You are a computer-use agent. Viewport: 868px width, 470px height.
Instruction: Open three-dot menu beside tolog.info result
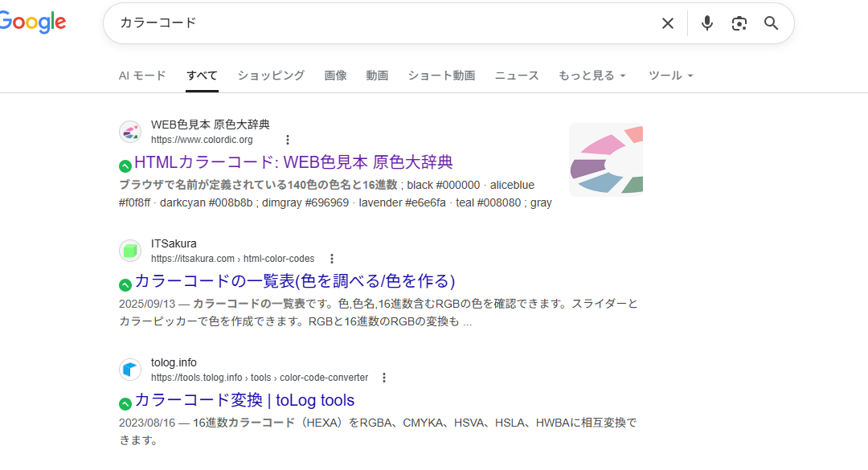pyautogui.click(x=384, y=378)
